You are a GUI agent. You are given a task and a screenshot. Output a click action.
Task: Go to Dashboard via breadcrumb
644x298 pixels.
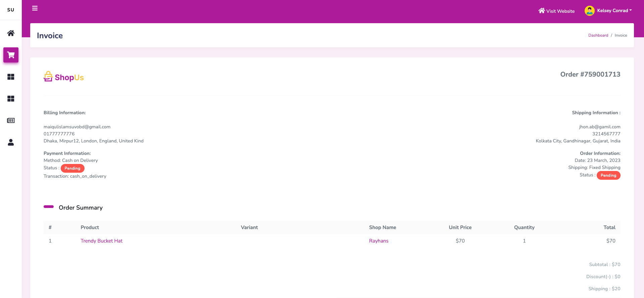point(598,35)
